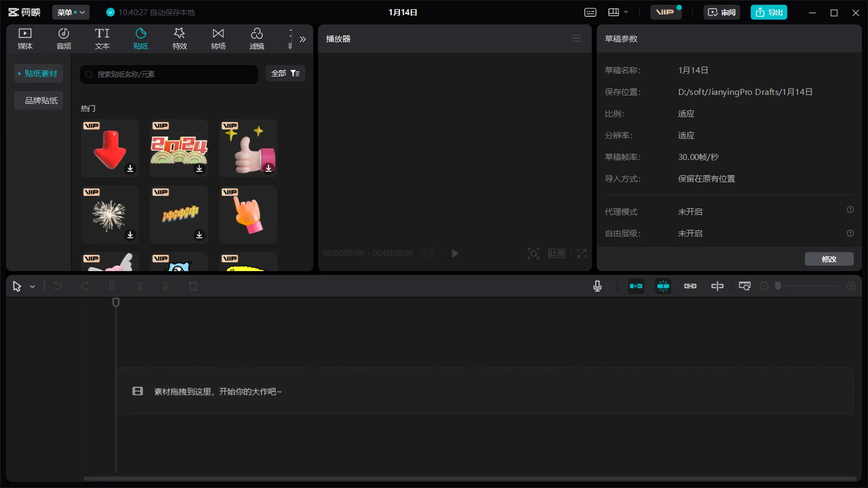Download the red down-arrow sticker
This screenshot has height=488, width=868.
point(130,169)
